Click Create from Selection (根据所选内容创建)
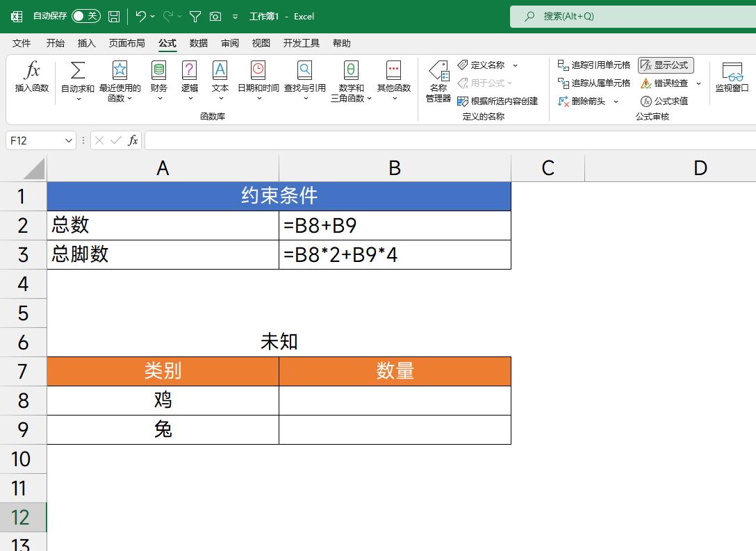This screenshot has width=756, height=551. 498,101
